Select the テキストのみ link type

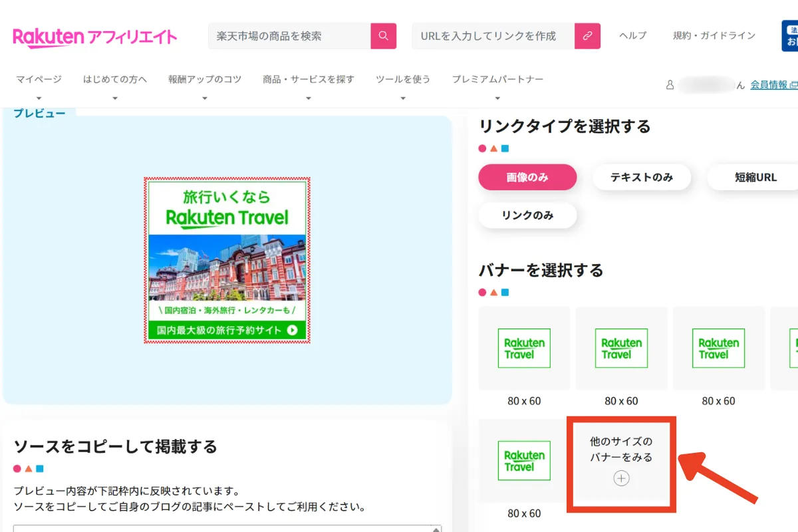[642, 177]
